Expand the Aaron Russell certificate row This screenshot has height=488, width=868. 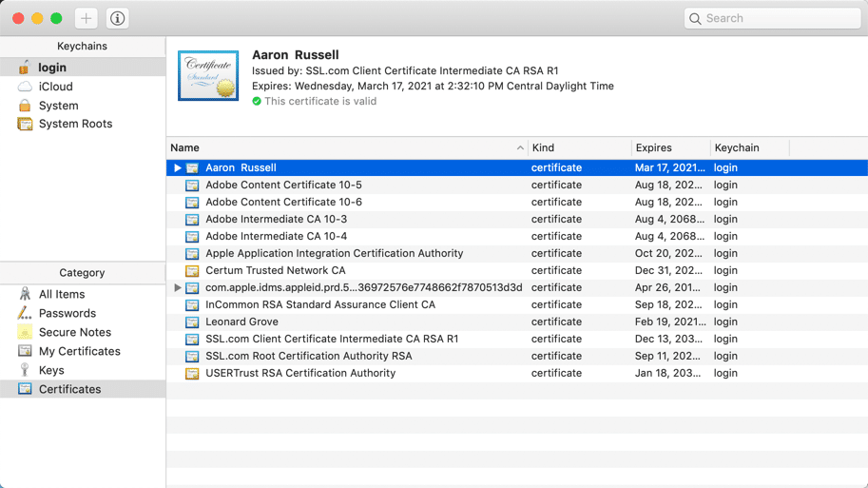(177, 168)
